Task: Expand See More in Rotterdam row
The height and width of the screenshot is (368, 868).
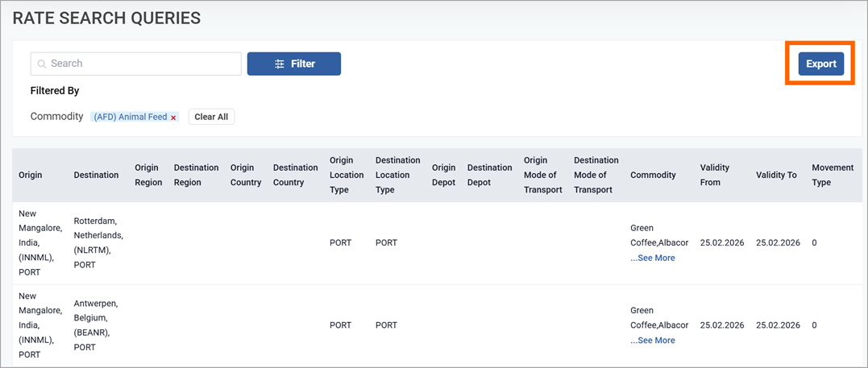Action: [653, 258]
